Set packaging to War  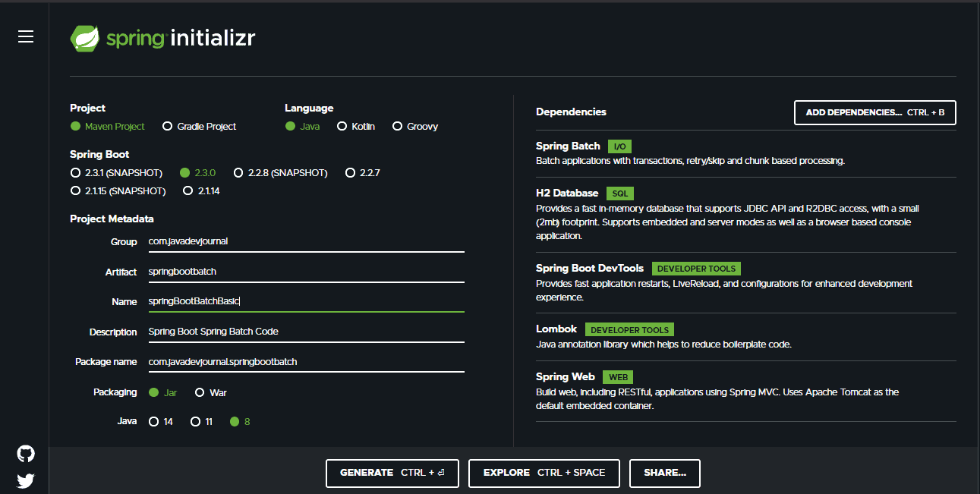pyautogui.click(x=211, y=393)
